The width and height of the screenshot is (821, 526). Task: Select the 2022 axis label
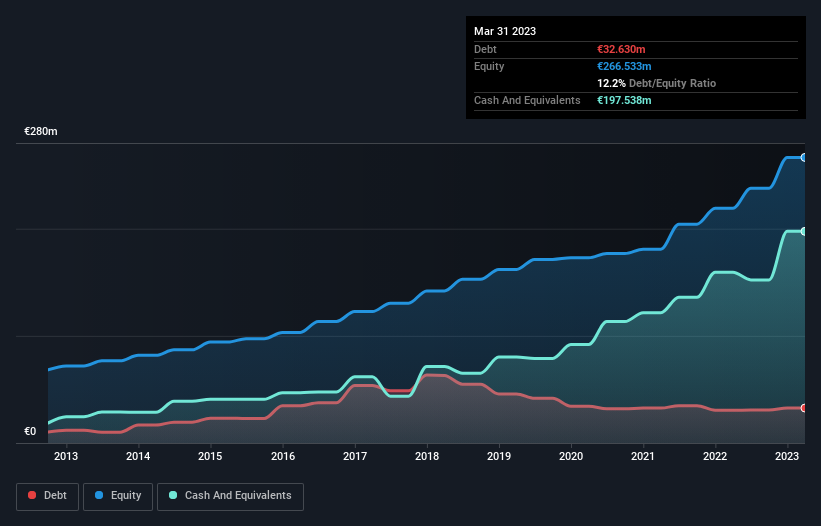[715, 456]
